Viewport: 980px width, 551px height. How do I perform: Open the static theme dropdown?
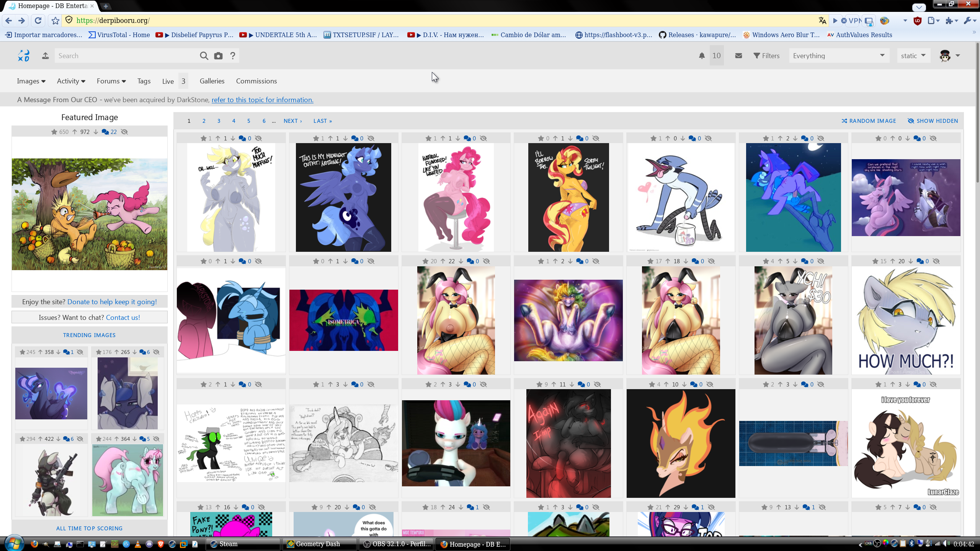(913, 56)
